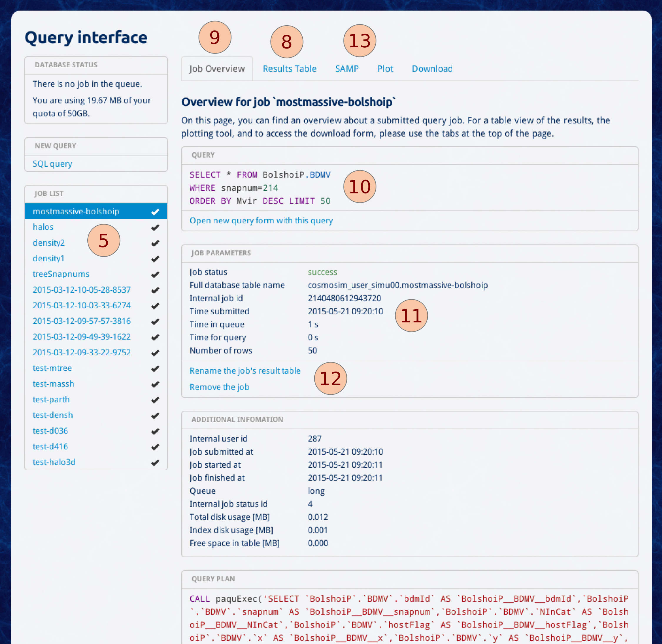This screenshot has height=644, width=662.
Task: Click the checkmark icon beside job 2015-03-12-09-49-39-1622
Action: [x=155, y=337]
